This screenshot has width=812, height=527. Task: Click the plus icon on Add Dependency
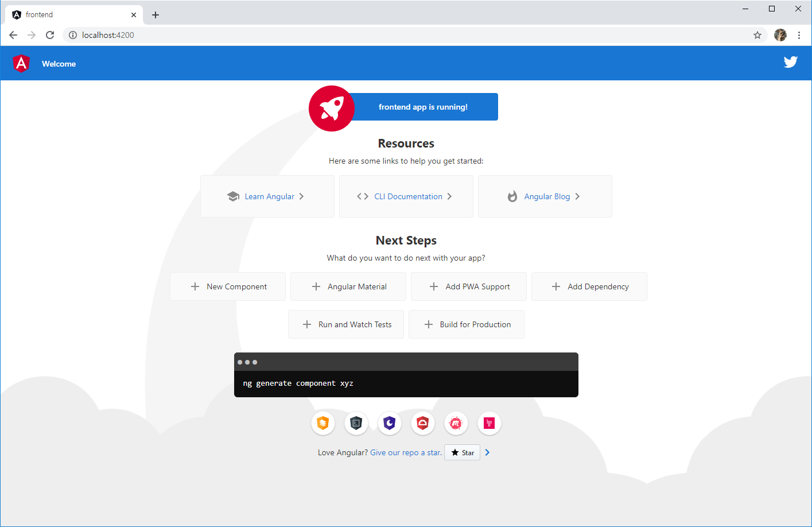point(556,286)
